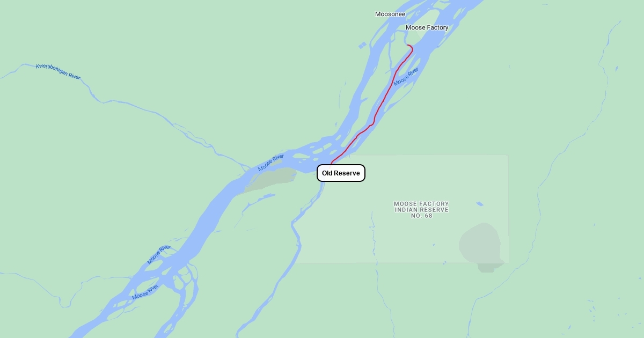644x338 pixels.
Task: Select the bottommost Moose River label
Action: (145, 292)
